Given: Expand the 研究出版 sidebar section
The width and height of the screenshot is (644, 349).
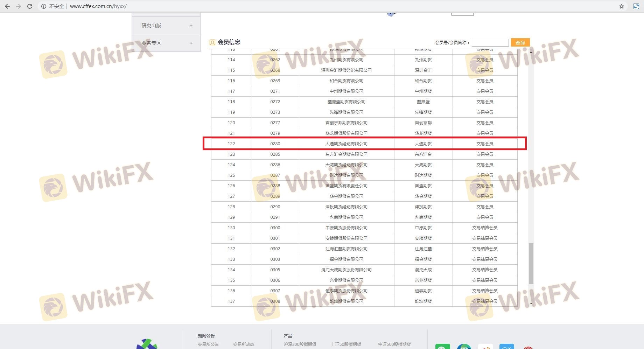Looking at the screenshot, I should click(x=191, y=26).
